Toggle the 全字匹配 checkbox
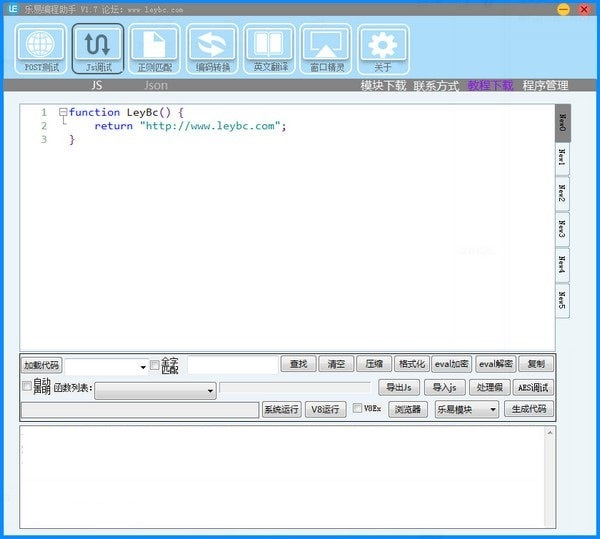This screenshot has height=539, width=600. tap(155, 365)
